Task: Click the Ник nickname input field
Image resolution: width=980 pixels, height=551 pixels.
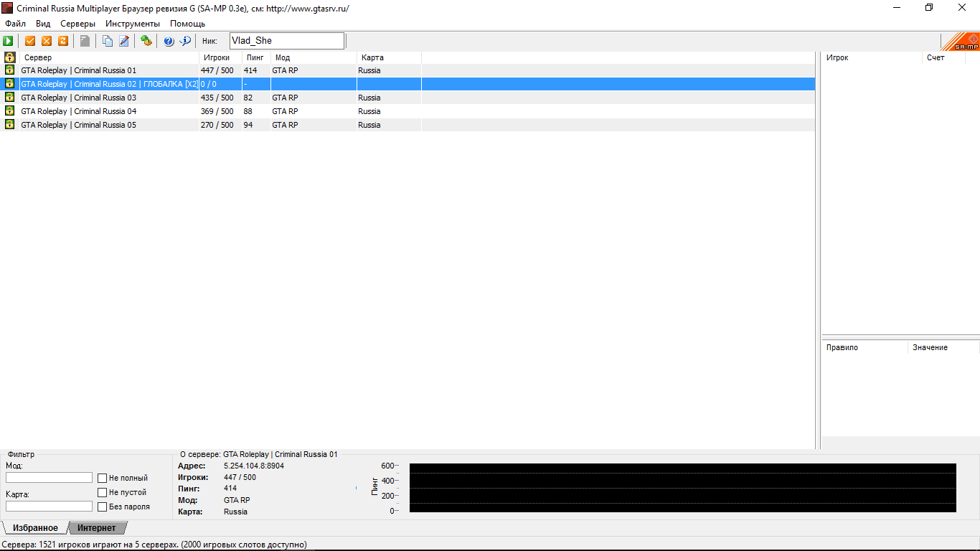Action: click(286, 41)
